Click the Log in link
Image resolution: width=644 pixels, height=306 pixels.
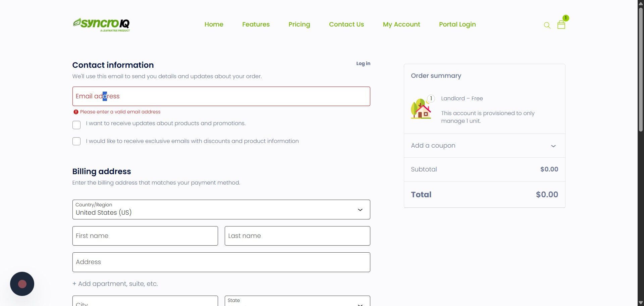(363, 63)
